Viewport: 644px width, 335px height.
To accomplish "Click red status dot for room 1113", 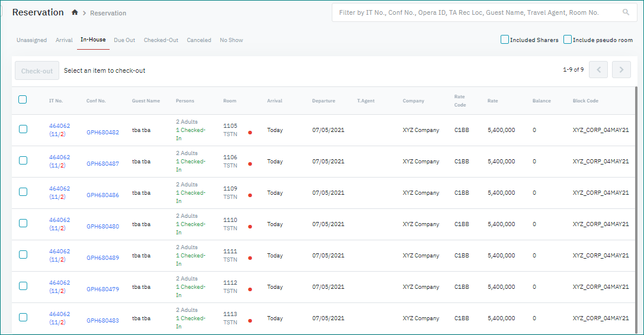I will click(x=250, y=321).
